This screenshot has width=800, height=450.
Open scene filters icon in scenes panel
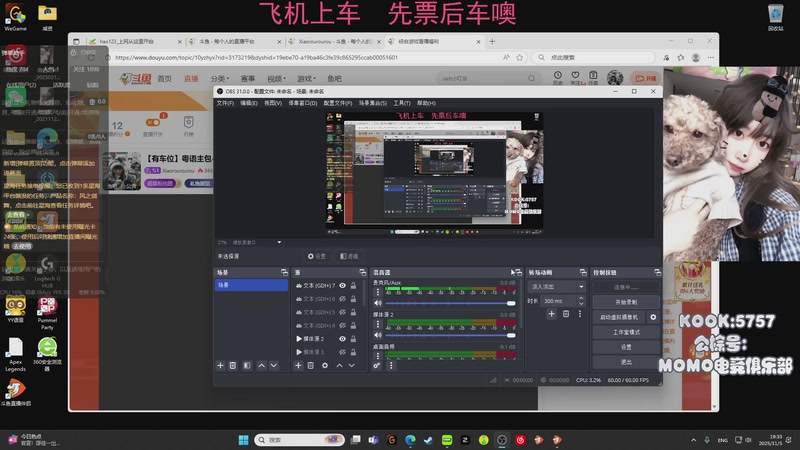tap(247, 365)
